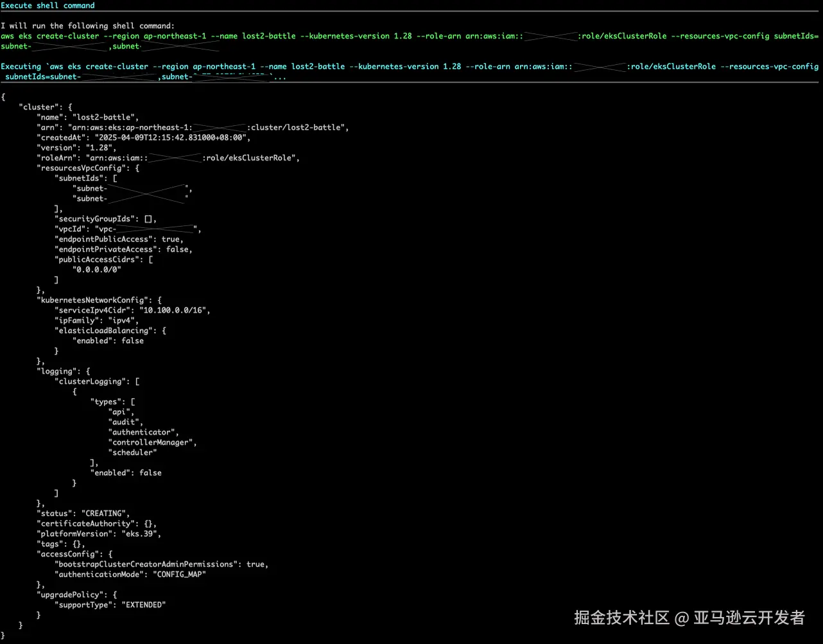Select "enabled": false under elasticLoadBalancing
Screen dimensions: 823x644
[x=108, y=341]
